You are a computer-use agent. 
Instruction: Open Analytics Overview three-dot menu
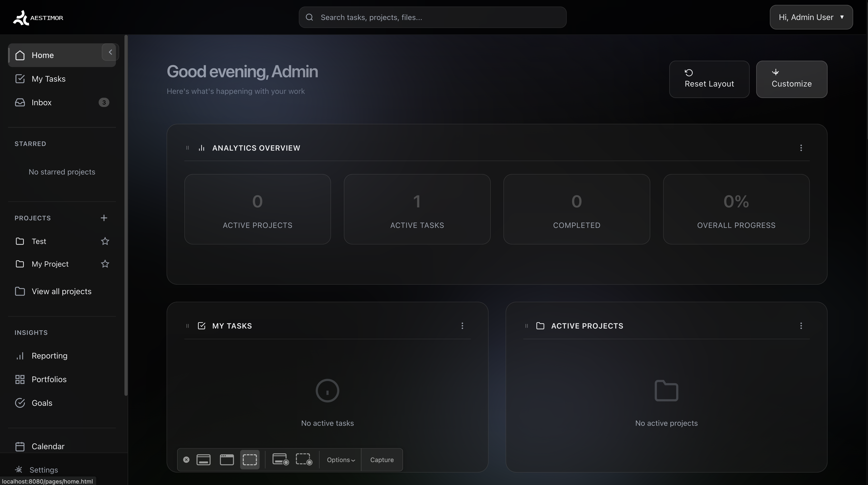(801, 148)
